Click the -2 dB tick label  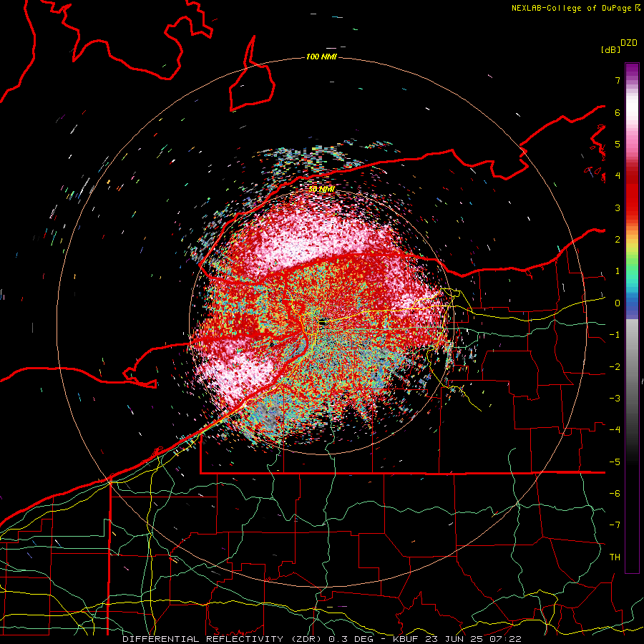tap(615, 367)
